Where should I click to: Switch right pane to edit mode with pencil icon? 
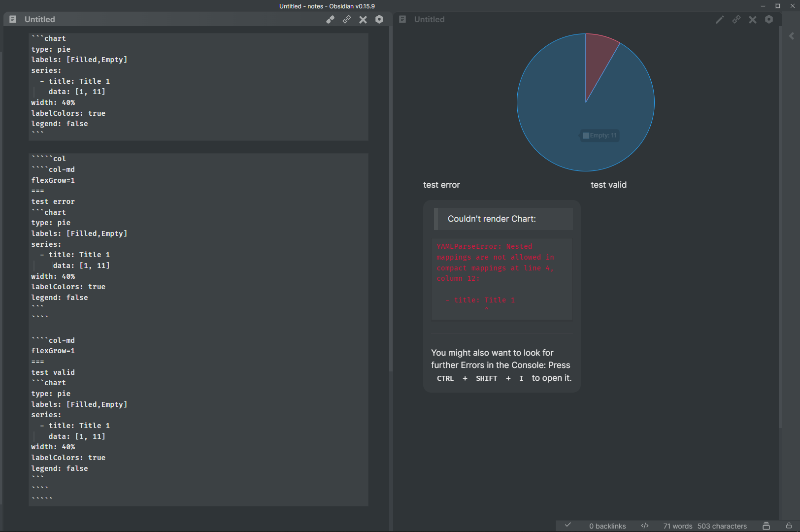tap(720, 19)
